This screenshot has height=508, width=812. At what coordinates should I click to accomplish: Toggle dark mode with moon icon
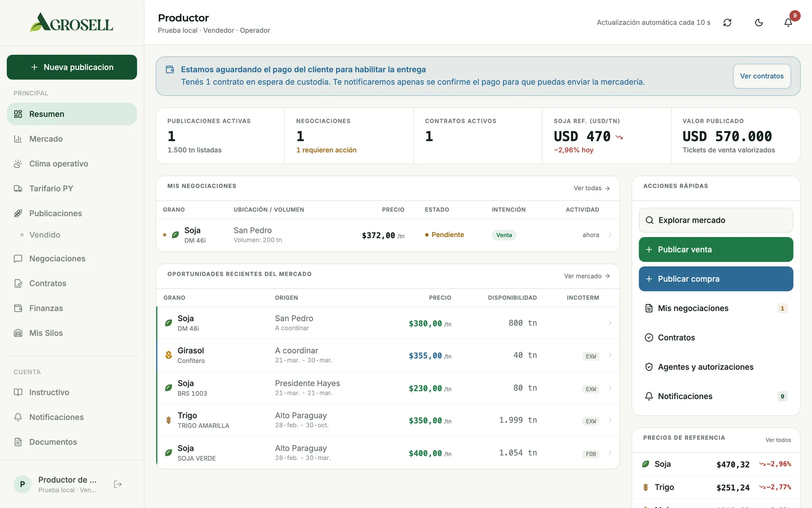pyautogui.click(x=759, y=23)
